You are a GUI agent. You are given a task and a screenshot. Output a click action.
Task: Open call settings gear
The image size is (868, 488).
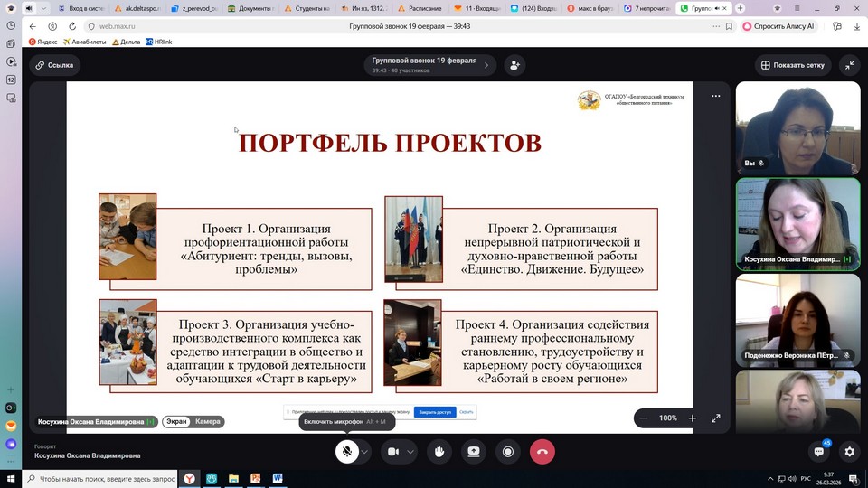pos(849,451)
